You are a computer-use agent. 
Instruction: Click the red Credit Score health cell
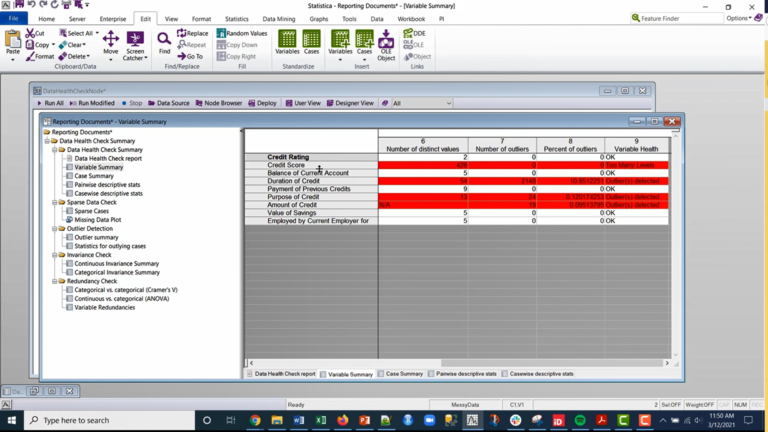click(636, 165)
